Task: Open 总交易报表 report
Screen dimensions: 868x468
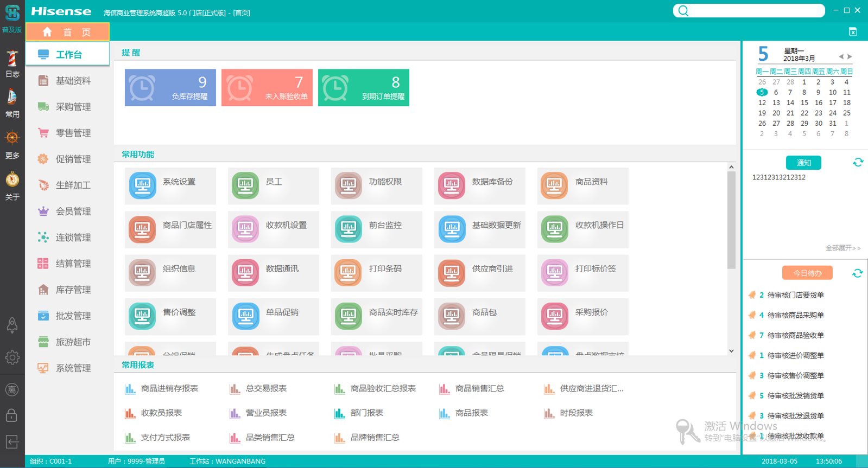Action: click(x=258, y=388)
